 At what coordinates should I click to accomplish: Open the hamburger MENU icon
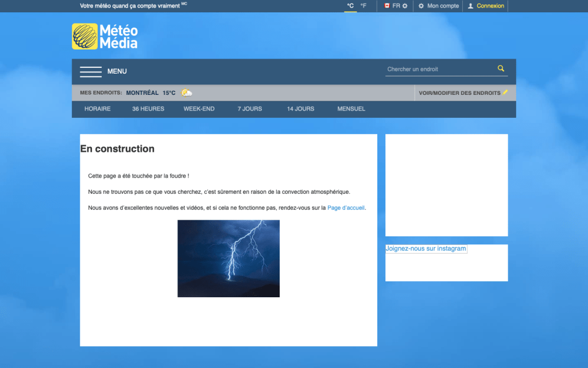pyautogui.click(x=91, y=72)
